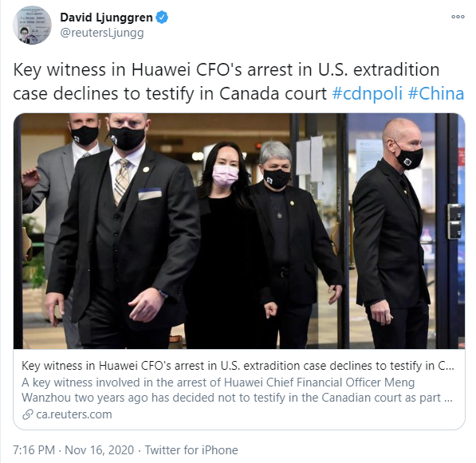Click the Nov 16, 2020 date
The image size is (476, 463).
tap(100, 450)
